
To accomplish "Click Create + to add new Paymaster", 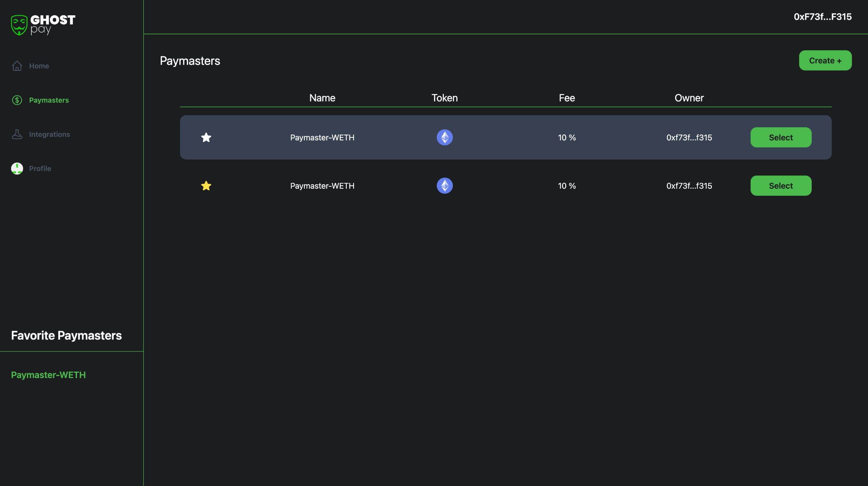I will tap(825, 60).
